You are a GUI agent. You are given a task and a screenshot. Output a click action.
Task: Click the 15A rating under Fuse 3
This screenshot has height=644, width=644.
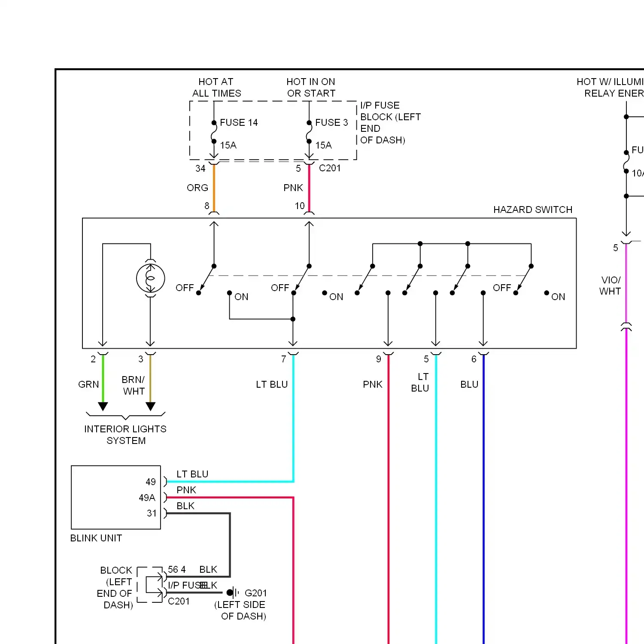(x=324, y=145)
